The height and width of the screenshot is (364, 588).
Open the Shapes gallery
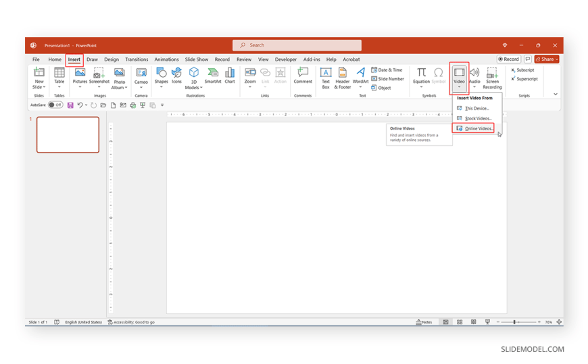[162, 78]
